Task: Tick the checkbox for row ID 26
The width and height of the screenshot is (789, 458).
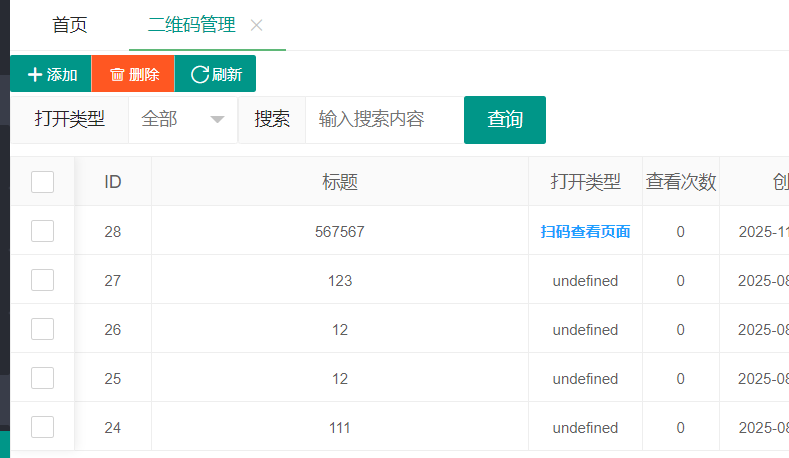Action: (42, 329)
